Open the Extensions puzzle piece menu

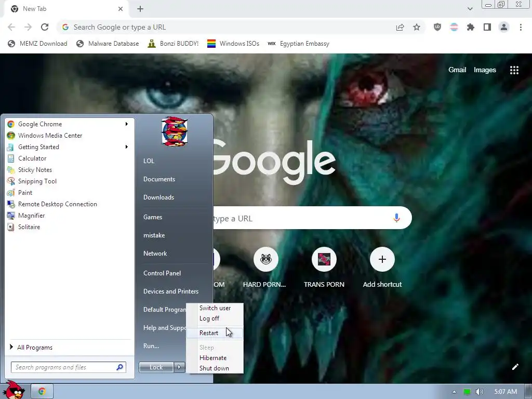pyautogui.click(x=471, y=27)
